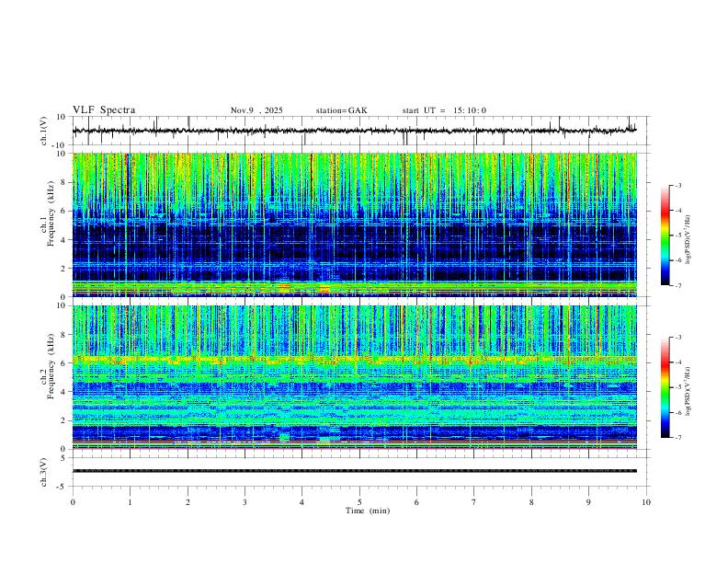Click the '-7' label on lower colorbar
The width and height of the screenshot is (728, 563).
point(677,438)
